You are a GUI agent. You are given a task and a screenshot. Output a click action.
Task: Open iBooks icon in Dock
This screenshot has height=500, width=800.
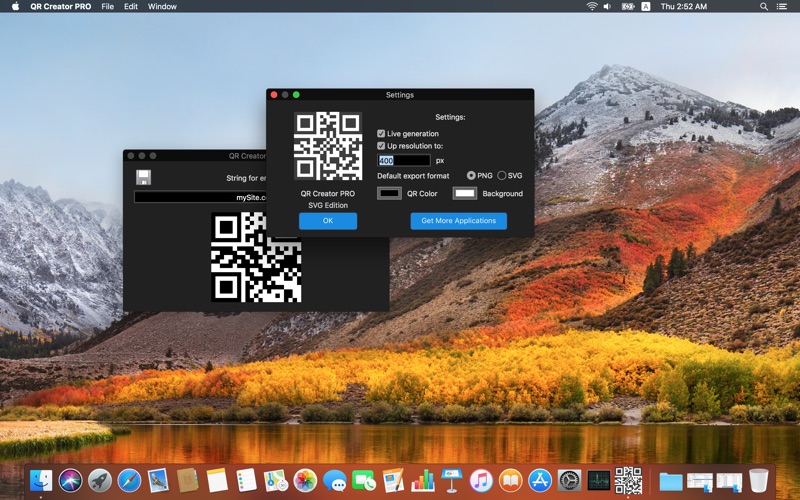(511, 481)
